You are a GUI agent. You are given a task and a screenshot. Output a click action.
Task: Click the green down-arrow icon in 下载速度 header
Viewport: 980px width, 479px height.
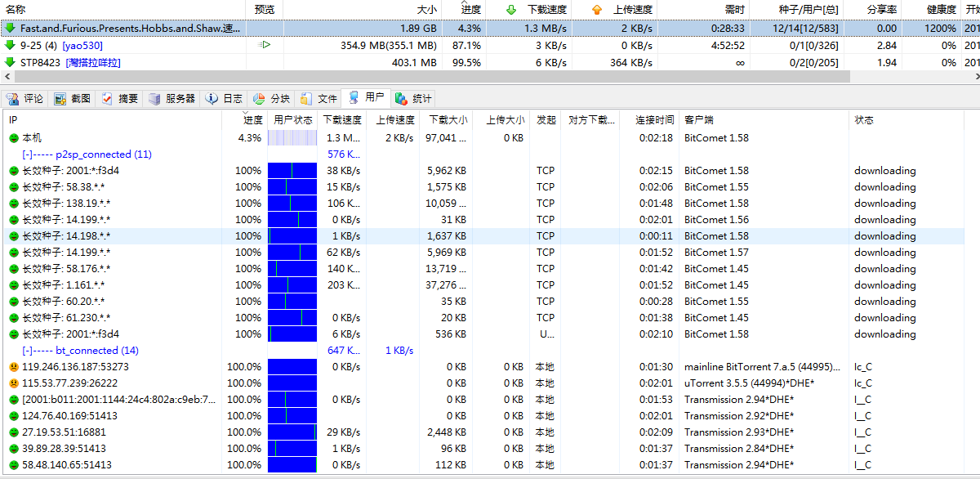pos(511,10)
